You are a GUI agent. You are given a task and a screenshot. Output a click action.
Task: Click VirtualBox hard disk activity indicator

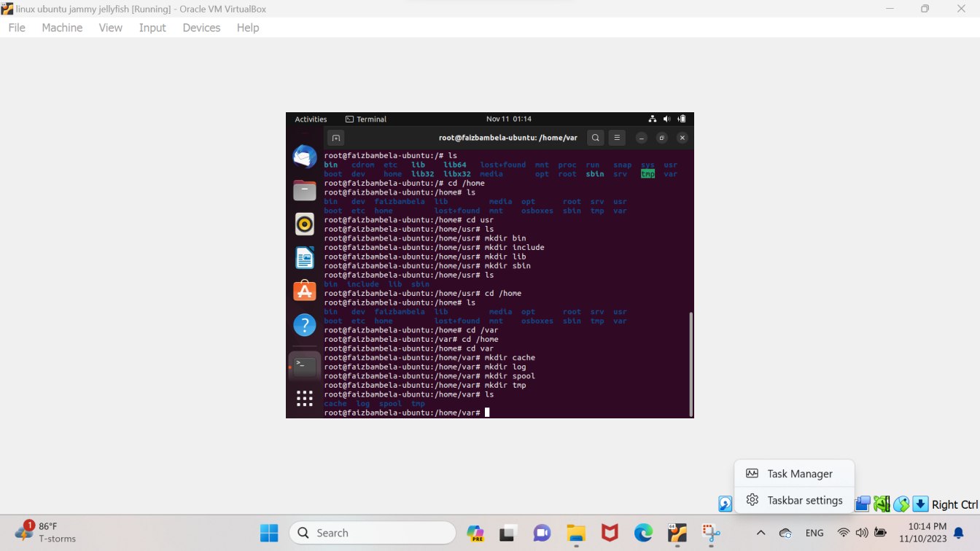pos(726,504)
